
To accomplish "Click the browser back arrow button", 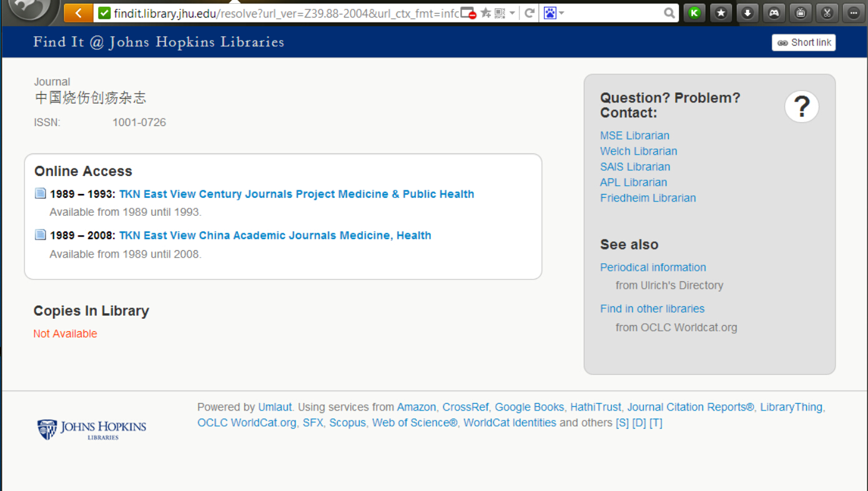I will (78, 13).
